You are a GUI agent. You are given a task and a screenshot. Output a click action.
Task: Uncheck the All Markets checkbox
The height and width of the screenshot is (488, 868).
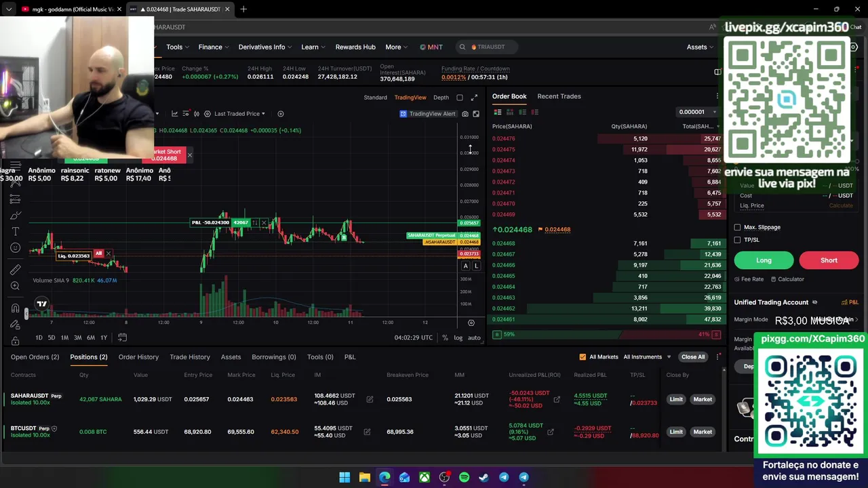tap(583, 357)
